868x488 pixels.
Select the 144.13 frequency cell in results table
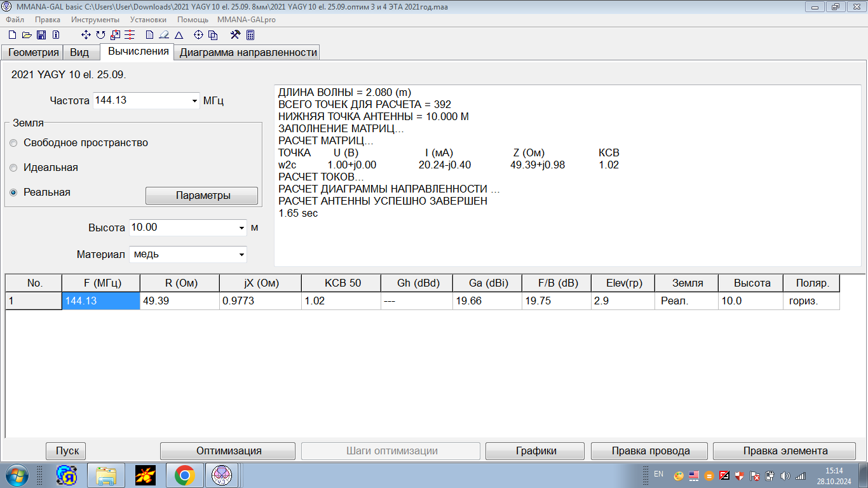100,301
